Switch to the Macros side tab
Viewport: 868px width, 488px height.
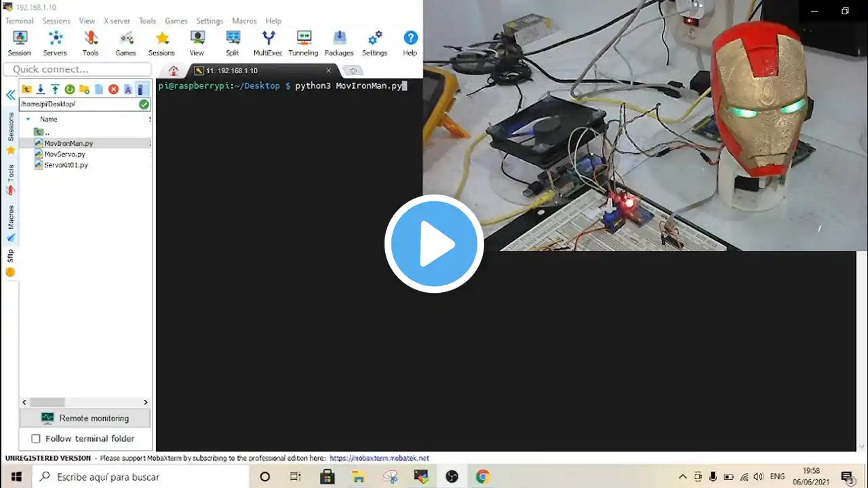[10, 224]
